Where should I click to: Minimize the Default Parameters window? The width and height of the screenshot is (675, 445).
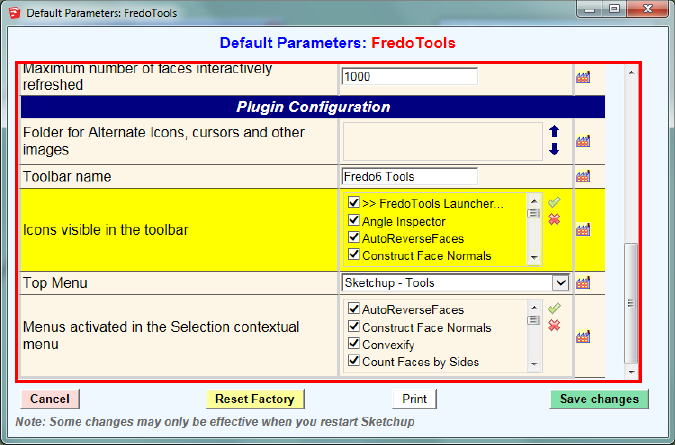[589, 9]
